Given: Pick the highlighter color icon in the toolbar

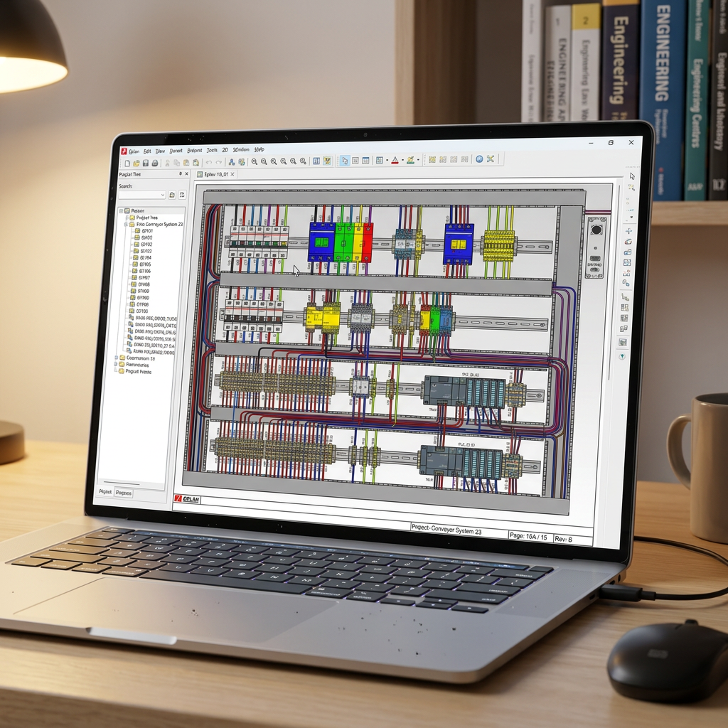Looking at the screenshot, I should pyautogui.click(x=410, y=160).
